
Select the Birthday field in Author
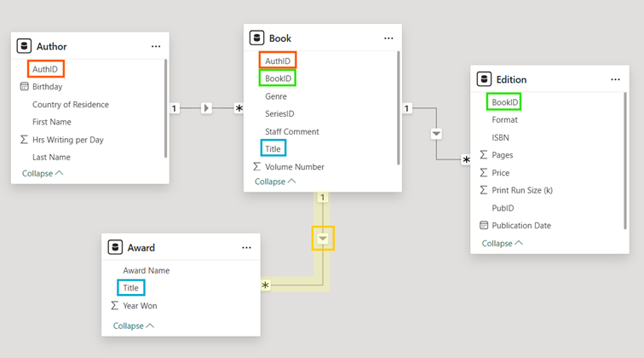tap(47, 87)
